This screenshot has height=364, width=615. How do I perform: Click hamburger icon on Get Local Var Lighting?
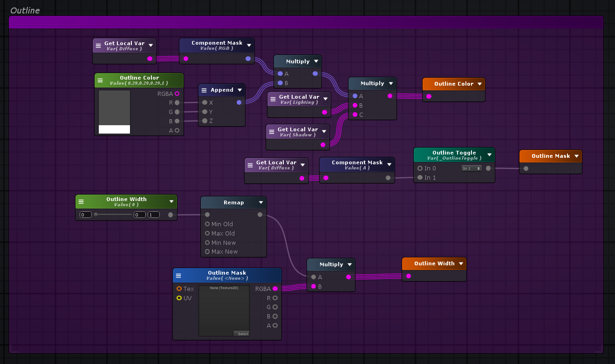273,100
